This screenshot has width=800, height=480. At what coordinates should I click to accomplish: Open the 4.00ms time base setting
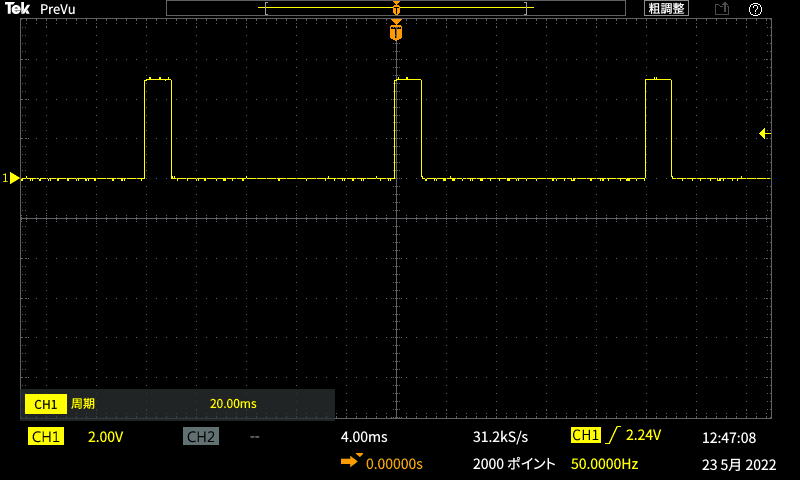[x=363, y=437]
